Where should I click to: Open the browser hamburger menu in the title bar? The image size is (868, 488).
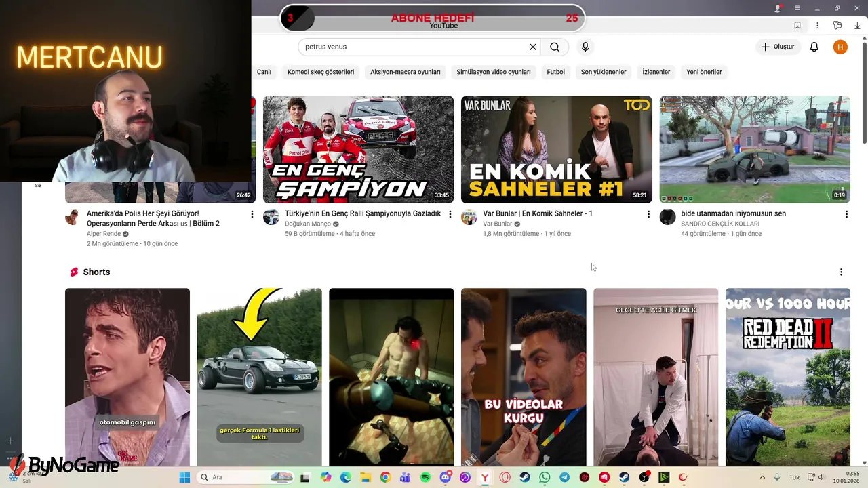pos(797,8)
